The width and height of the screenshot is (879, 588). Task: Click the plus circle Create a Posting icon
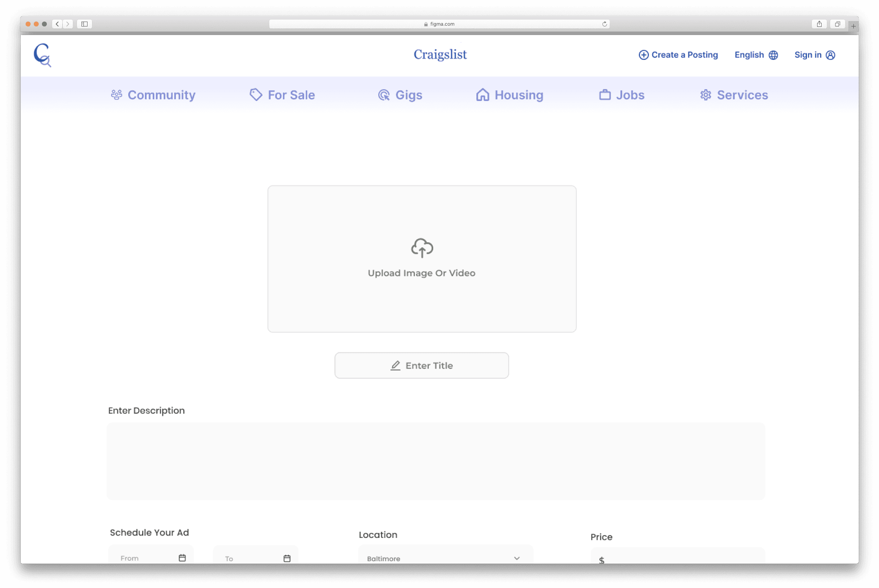(643, 55)
